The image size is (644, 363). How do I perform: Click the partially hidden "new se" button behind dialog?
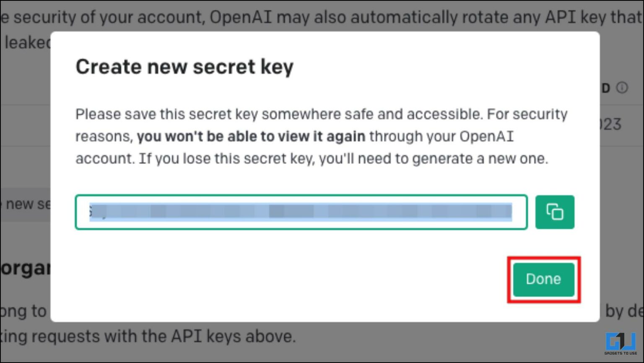[x=26, y=204]
